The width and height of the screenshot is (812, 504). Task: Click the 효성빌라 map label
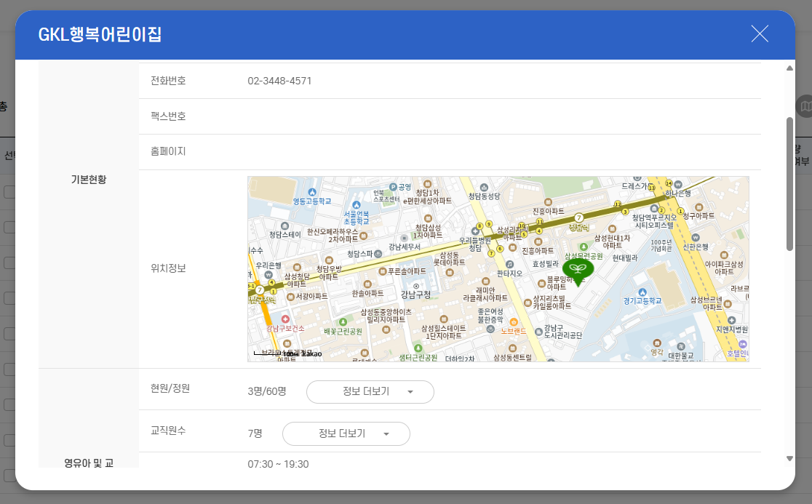[x=546, y=264]
